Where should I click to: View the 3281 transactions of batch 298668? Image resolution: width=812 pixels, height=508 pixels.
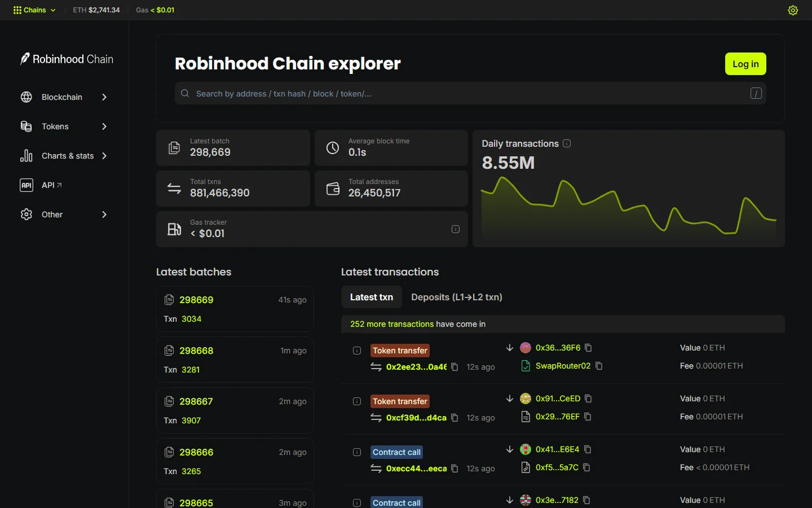(x=191, y=370)
